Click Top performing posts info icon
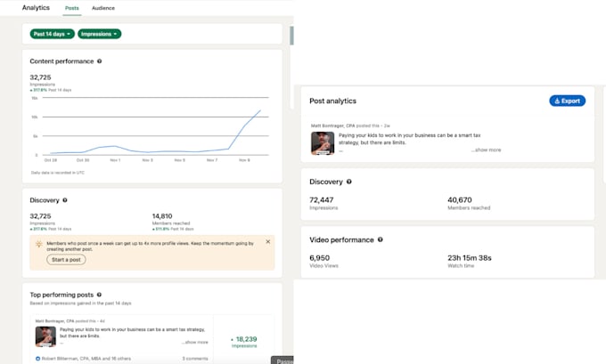Image resolution: width=606 pixels, height=364 pixels. pyautogui.click(x=99, y=295)
